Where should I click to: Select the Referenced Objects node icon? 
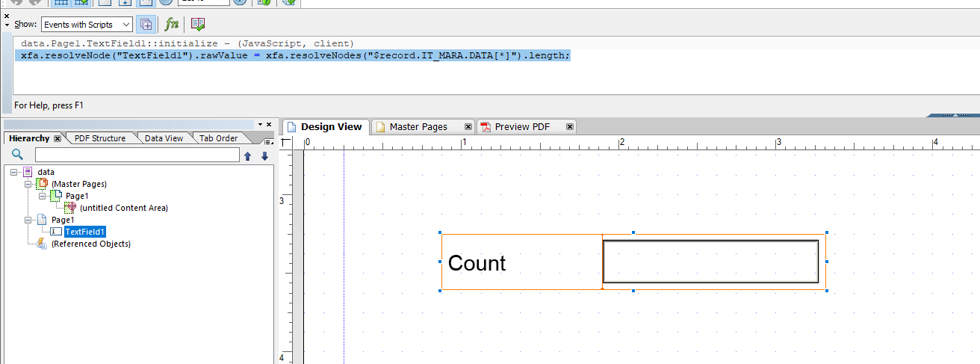tap(42, 244)
